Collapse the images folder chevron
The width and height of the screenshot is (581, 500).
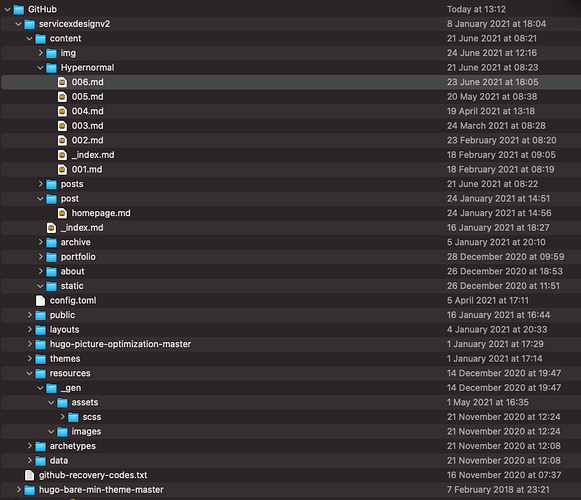click(x=51, y=431)
